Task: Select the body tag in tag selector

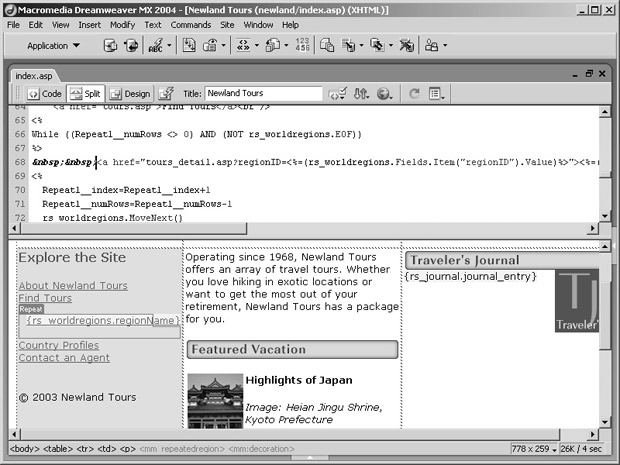Action: 25,449
